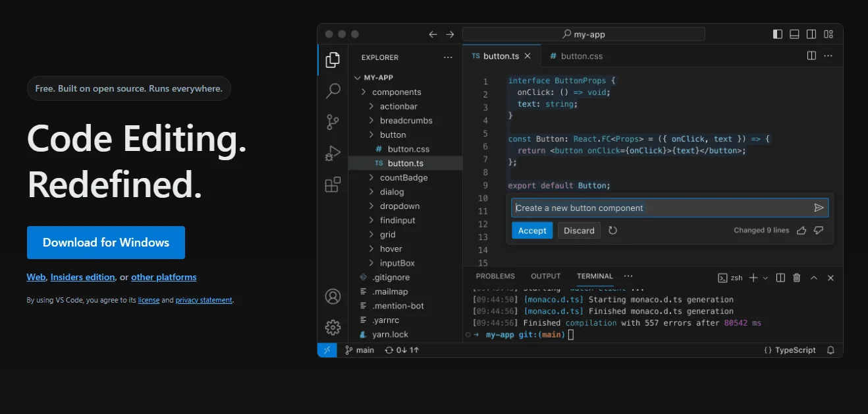Select the Source Control icon
The height and width of the screenshot is (414, 868).
coord(333,121)
